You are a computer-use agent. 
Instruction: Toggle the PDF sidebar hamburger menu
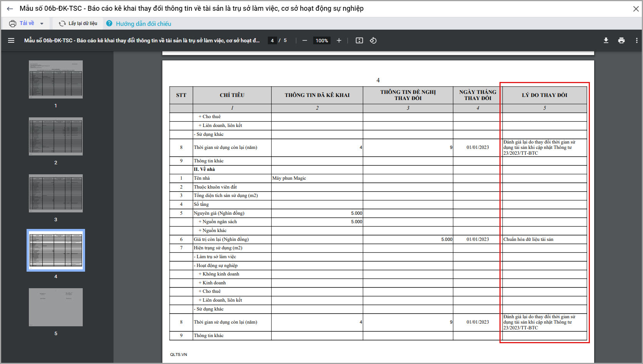(x=11, y=40)
